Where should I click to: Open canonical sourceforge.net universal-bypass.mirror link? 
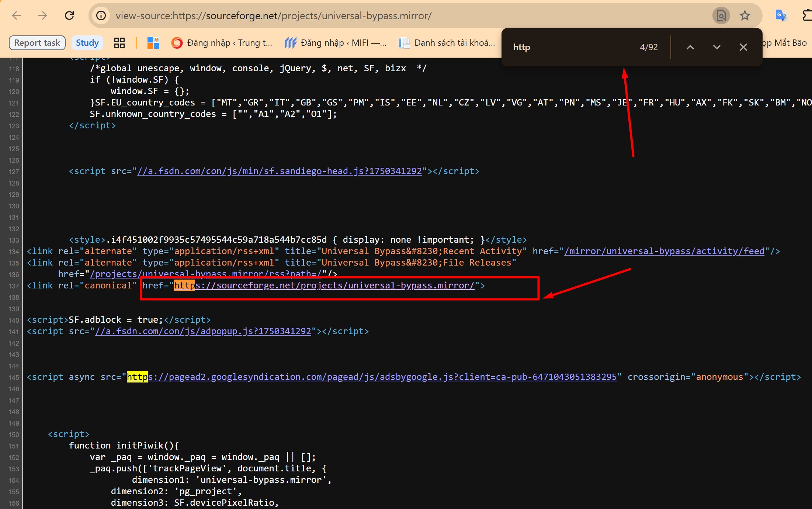click(324, 285)
